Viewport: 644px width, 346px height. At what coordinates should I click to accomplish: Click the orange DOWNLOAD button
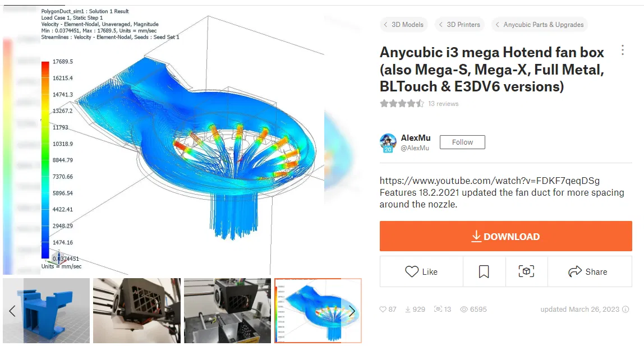click(505, 236)
